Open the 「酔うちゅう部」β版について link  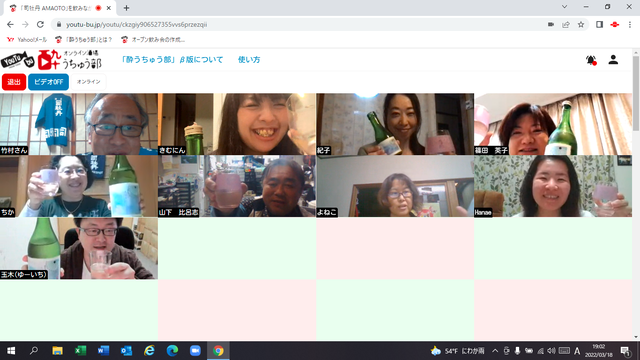point(172,60)
